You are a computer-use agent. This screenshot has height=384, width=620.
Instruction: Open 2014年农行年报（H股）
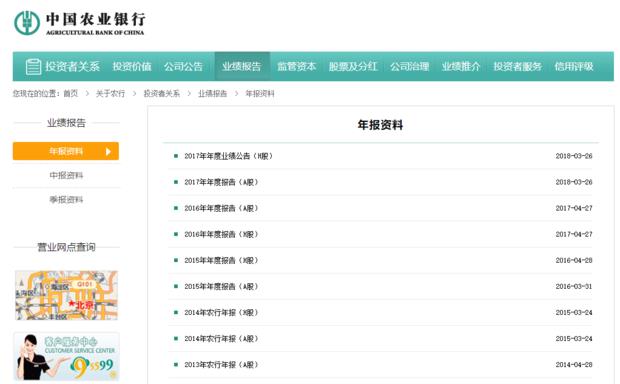[221, 313]
